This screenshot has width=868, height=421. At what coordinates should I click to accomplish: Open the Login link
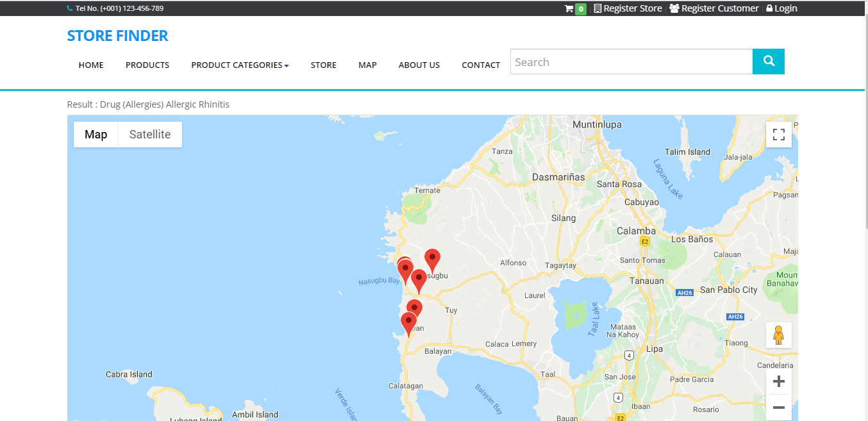(x=782, y=8)
